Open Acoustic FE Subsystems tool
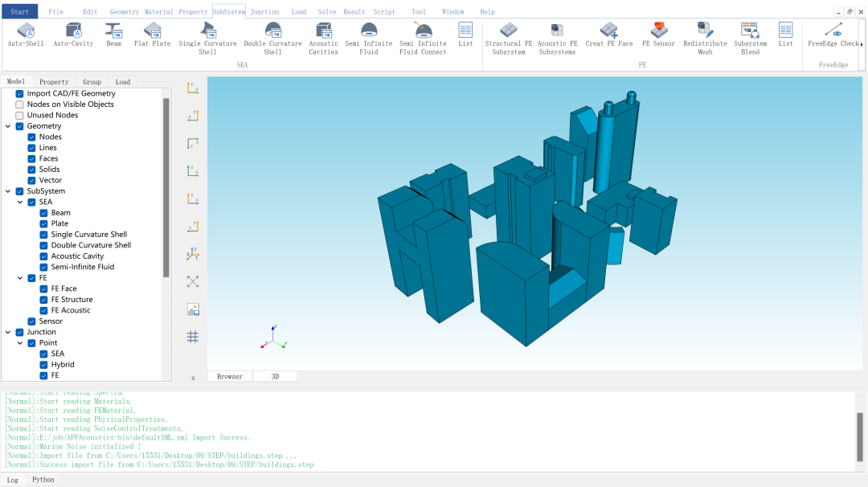This screenshot has width=868, height=487. coord(557,39)
